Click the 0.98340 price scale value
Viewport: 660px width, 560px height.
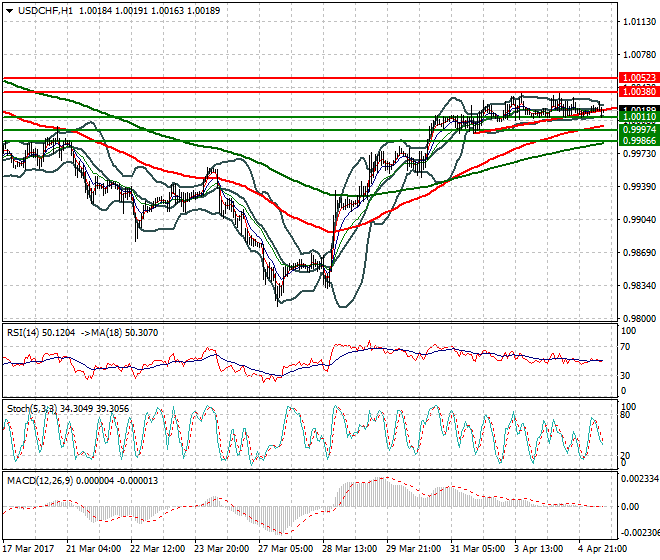(x=639, y=285)
